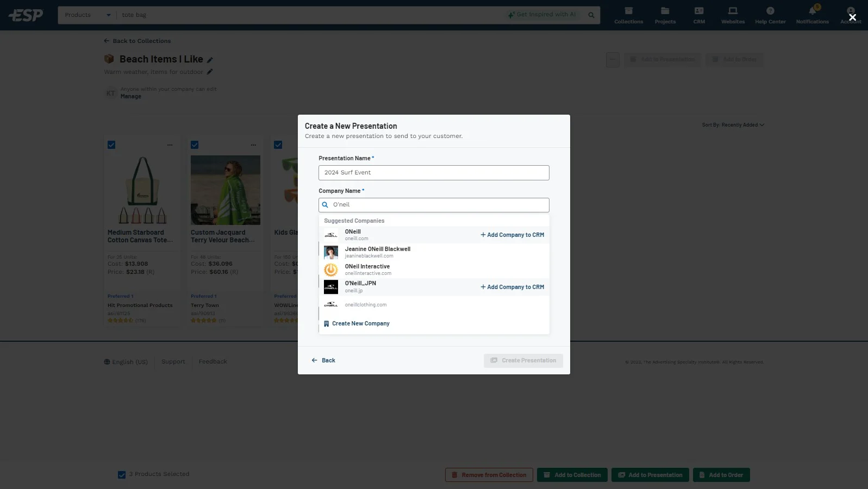Open CRM from the top navigation
The width and height of the screenshot is (868, 489).
tap(699, 15)
